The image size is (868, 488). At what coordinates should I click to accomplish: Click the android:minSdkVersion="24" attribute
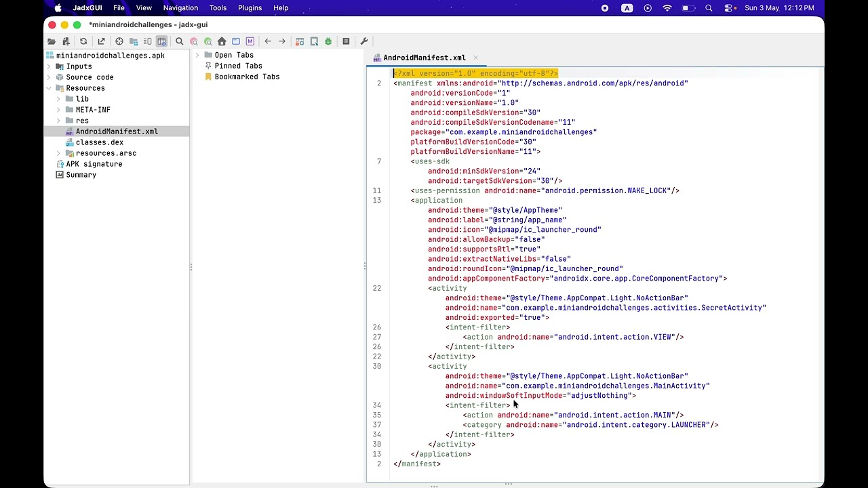pyautogui.click(x=484, y=171)
